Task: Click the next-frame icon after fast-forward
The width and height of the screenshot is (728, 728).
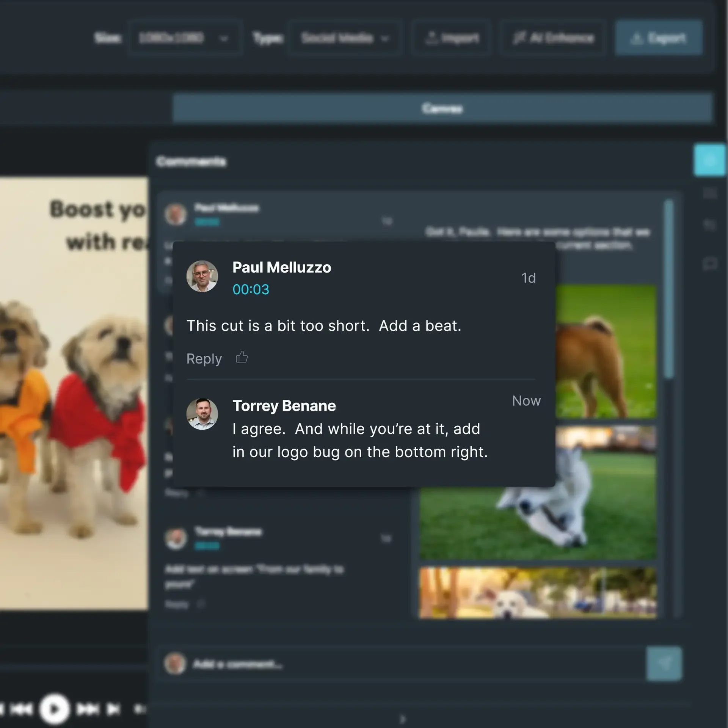Action: (x=113, y=709)
